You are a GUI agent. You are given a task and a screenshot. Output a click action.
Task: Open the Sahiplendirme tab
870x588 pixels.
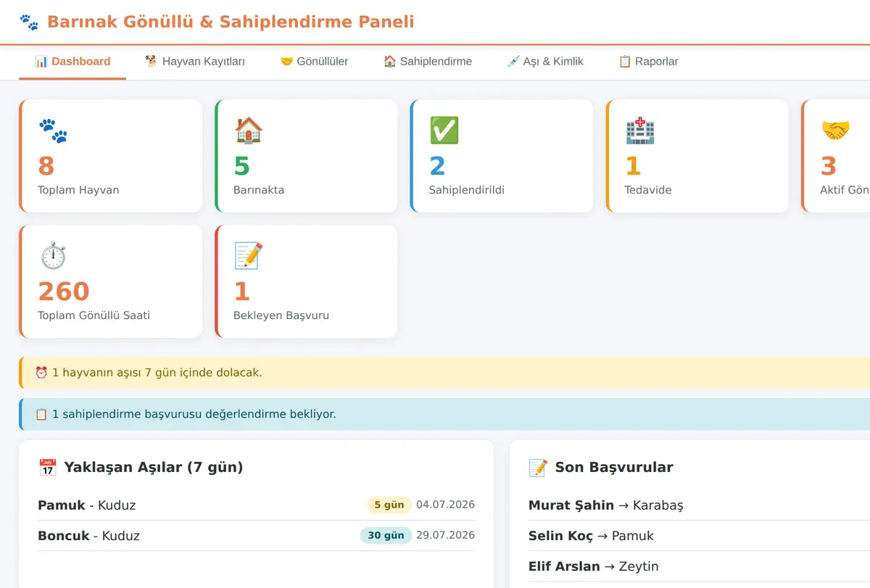tap(428, 62)
